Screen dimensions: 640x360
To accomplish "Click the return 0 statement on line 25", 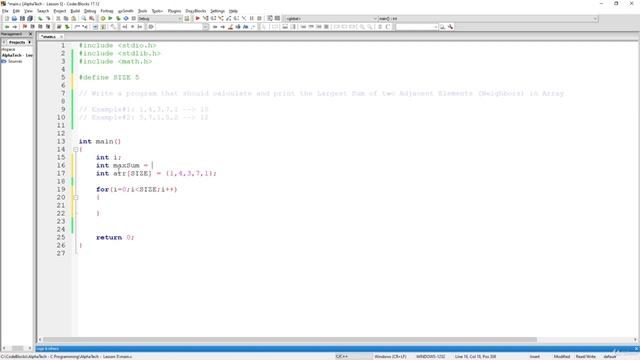I will point(115,237).
